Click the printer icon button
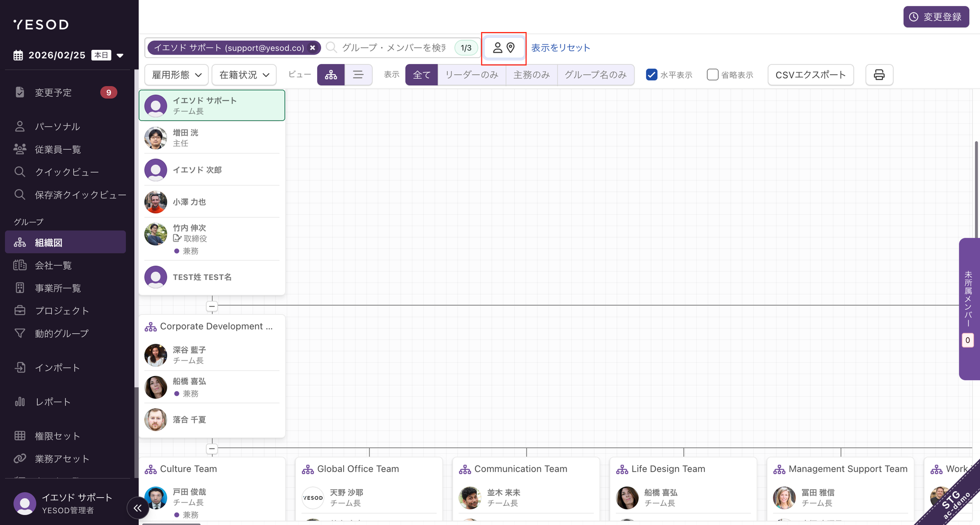 (x=879, y=75)
